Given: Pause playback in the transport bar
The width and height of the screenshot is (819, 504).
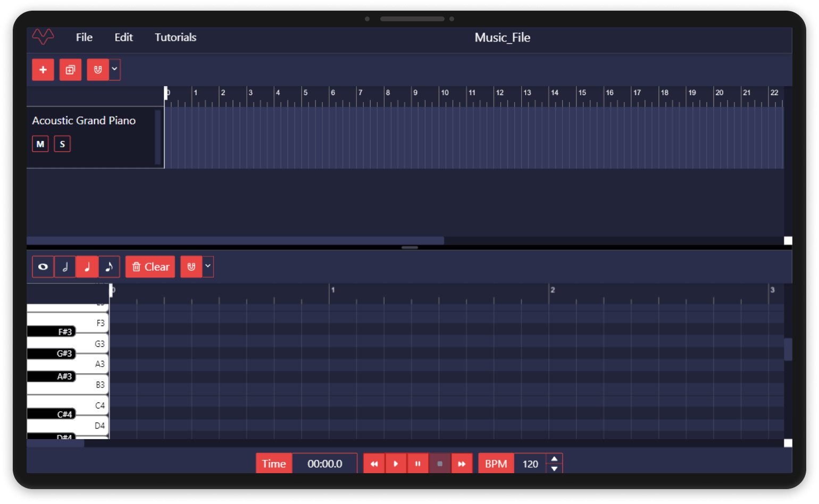Looking at the screenshot, I should click(417, 464).
